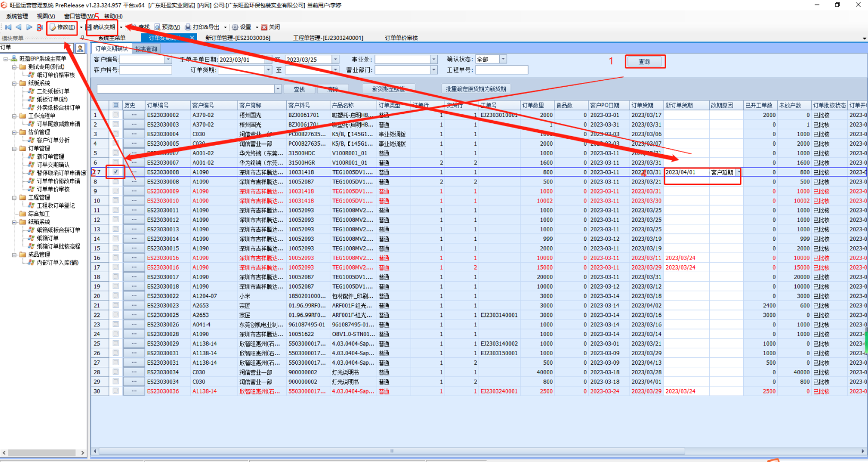Click 批量确定原货期为新货期 button
The width and height of the screenshot is (868, 462).
(x=476, y=89)
